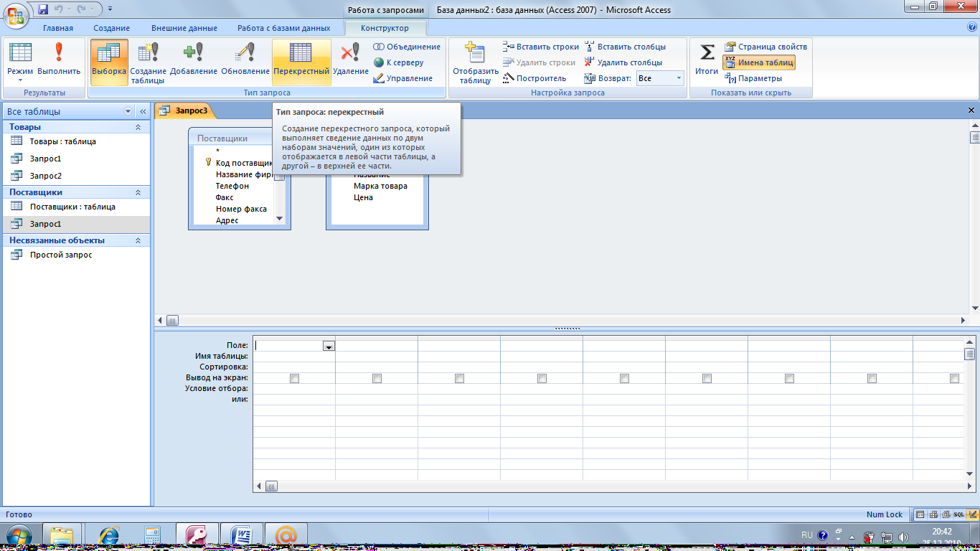The height and width of the screenshot is (551, 980).
Task: Choose the Обновление query type
Action: tap(245, 63)
